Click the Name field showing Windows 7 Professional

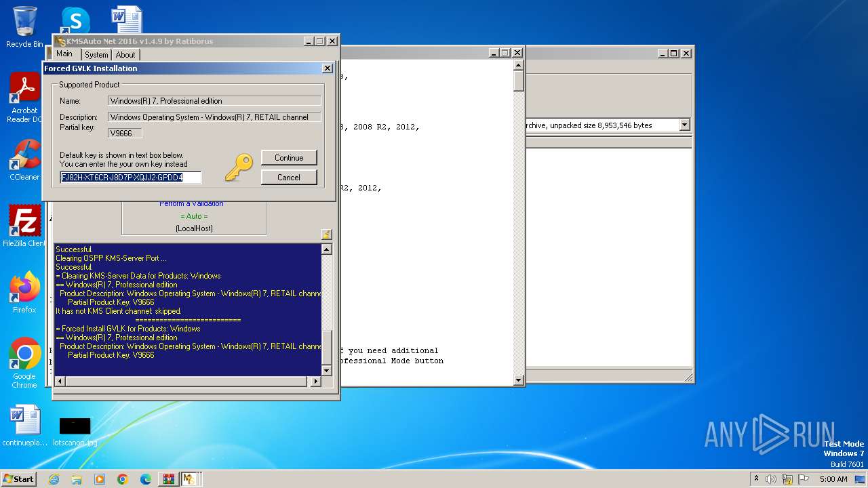tap(214, 101)
